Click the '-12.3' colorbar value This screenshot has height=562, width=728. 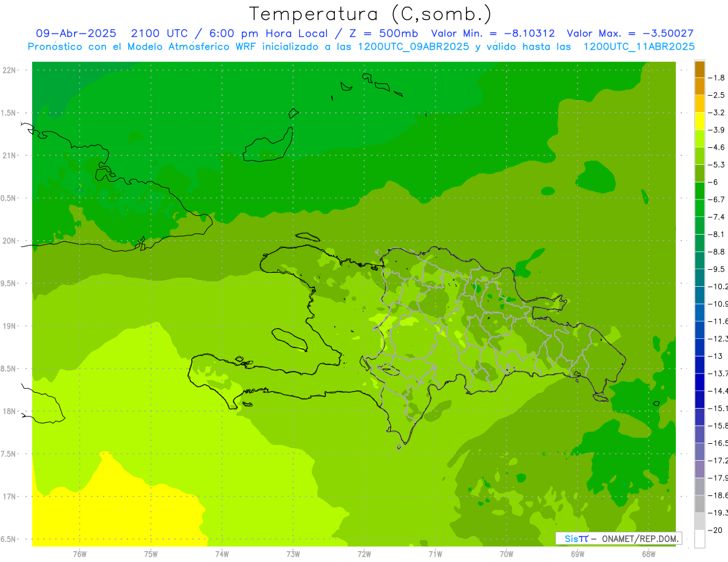pyautogui.click(x=718, y=339)
